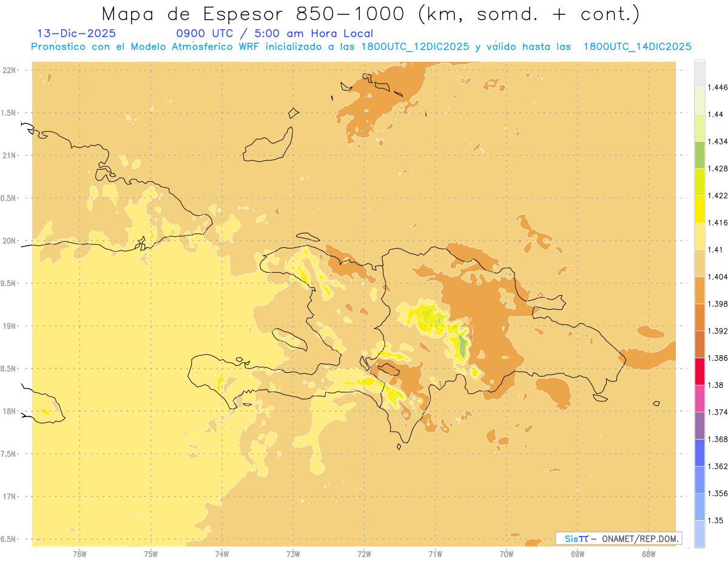Click the colorbar value '1.386'

[x=718, y=358]
